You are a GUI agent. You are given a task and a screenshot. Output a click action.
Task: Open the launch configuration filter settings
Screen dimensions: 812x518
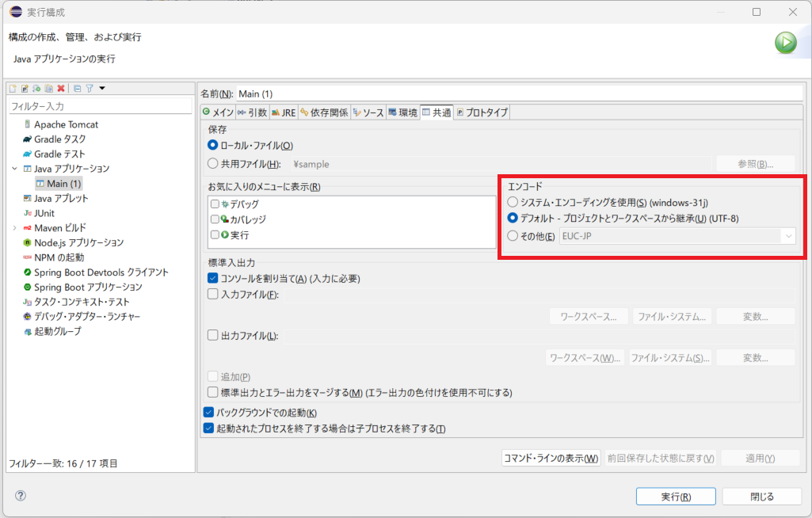pyautogui.click(x=90, y=88)
